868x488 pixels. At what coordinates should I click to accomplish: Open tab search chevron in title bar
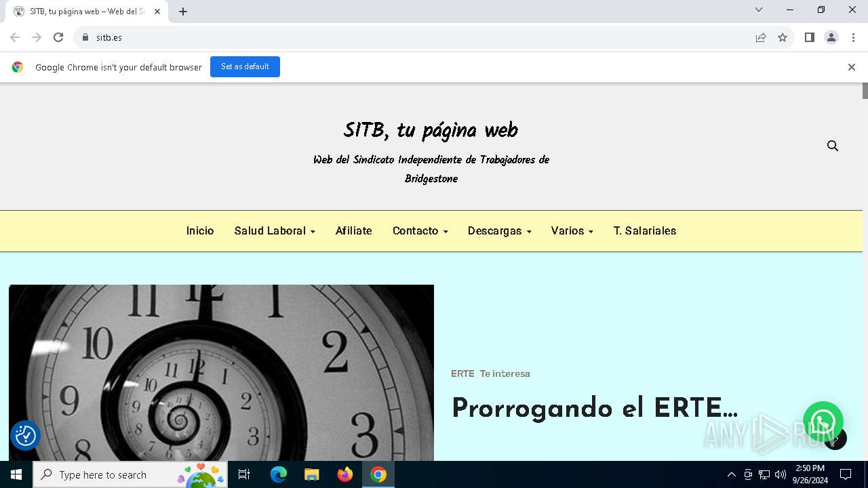[x=759, y=9]
